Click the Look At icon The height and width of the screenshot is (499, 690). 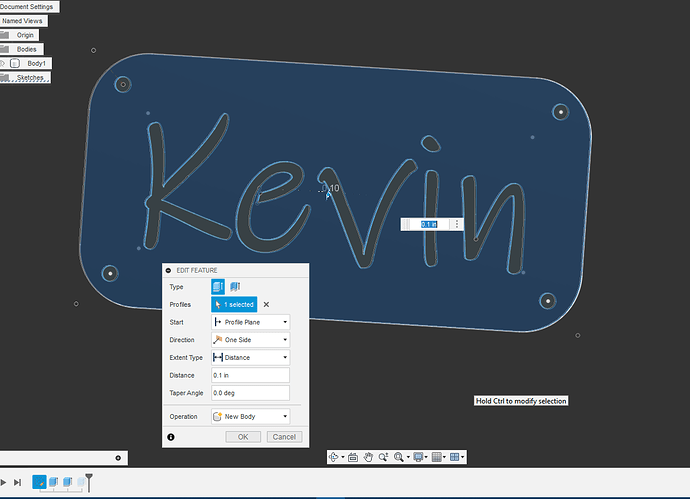click(x=353, y=457)
